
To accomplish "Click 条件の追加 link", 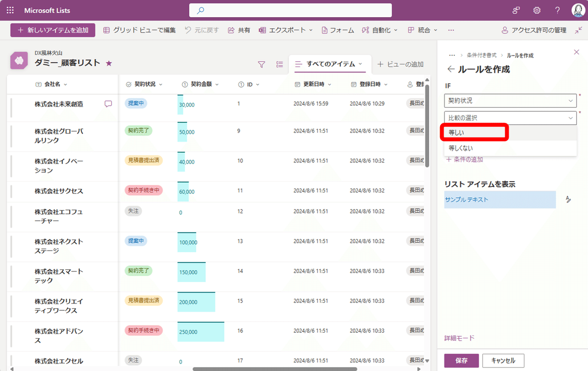I will tap(465, 159).
